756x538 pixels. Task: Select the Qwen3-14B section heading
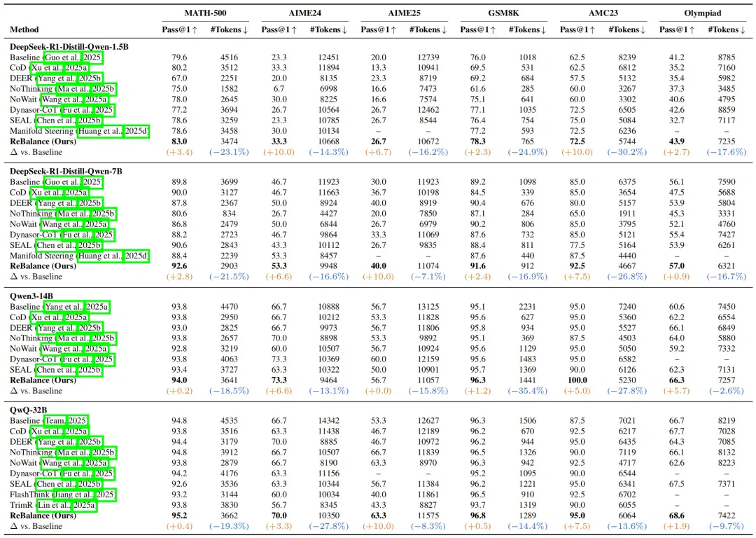coord(31,296)
